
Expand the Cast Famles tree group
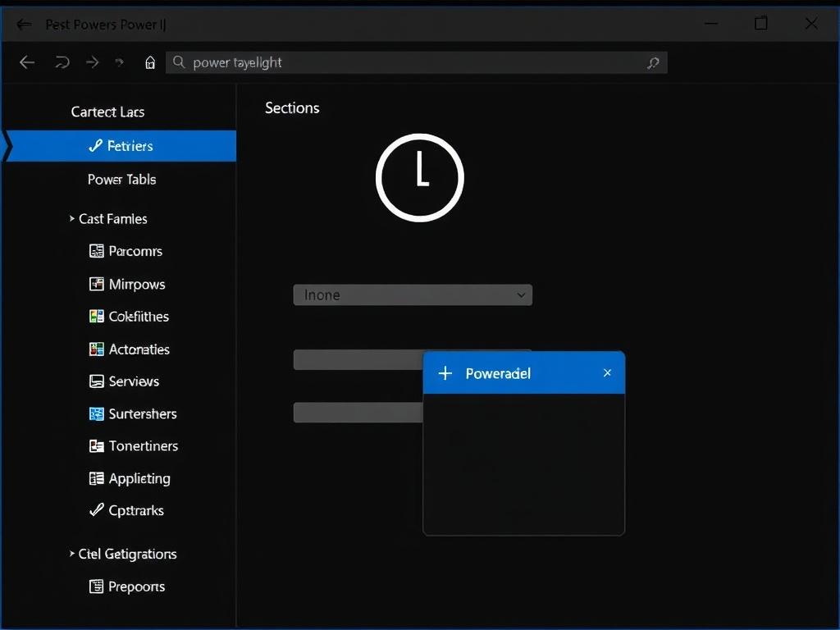click(72, 219)
